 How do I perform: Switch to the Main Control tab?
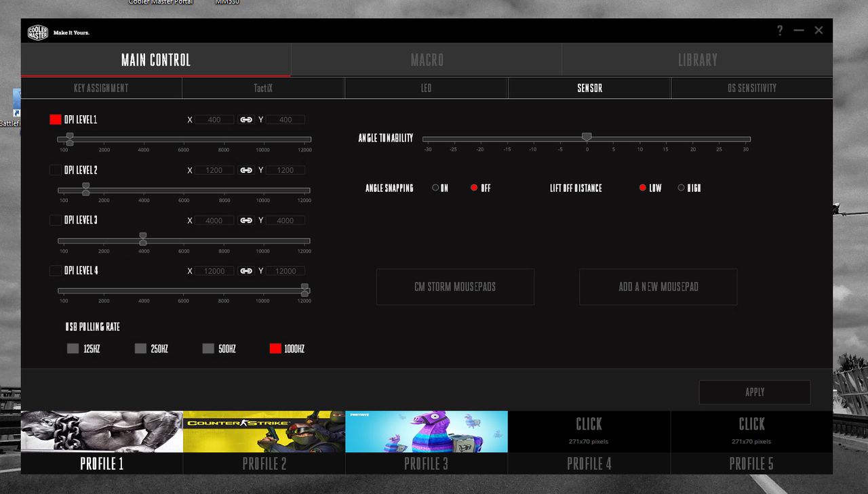(x=156, y=60)
